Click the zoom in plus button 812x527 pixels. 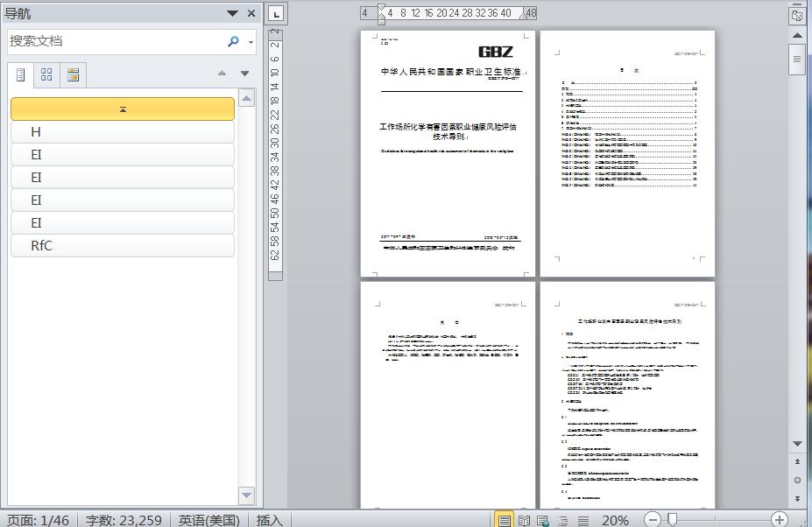779,520
